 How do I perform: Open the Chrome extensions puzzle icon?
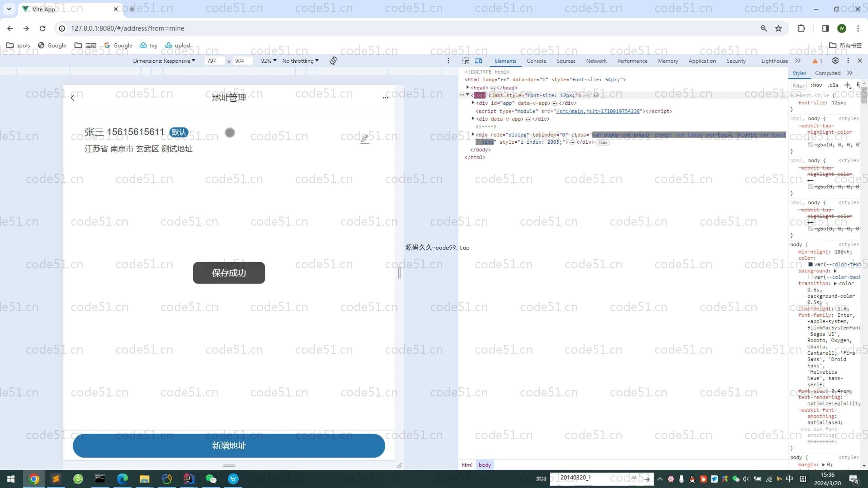pyautogui.click(x=801, y=28)
